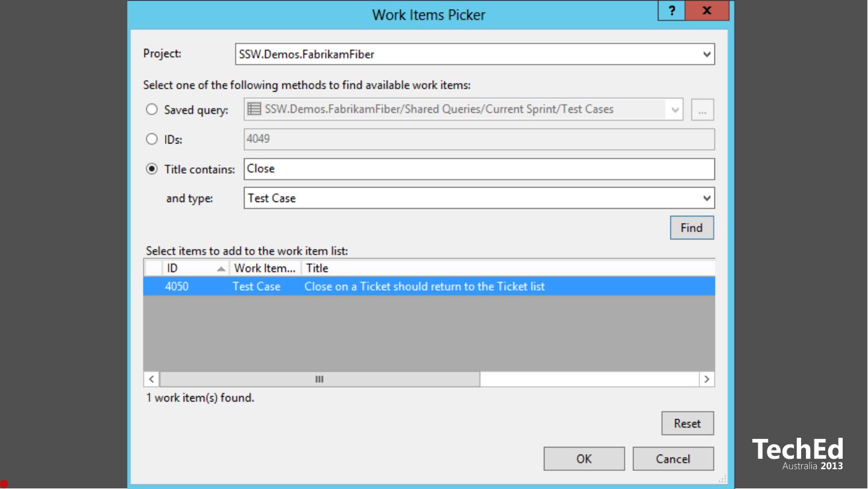This screenshot has width=868, height=489.
Task: Click the left arrow of horizontal scrollbar
Action: click(x=152, y=379)
